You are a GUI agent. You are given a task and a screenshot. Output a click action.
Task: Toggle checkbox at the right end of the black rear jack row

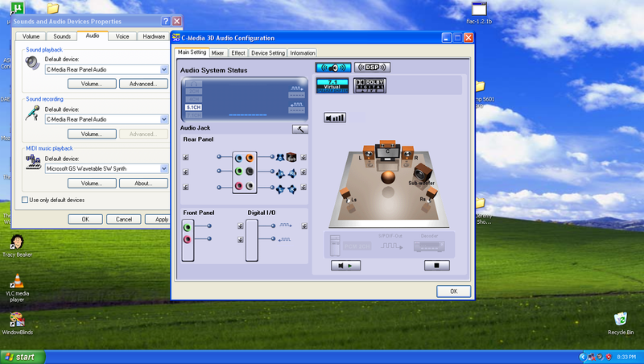pos(303,172)
